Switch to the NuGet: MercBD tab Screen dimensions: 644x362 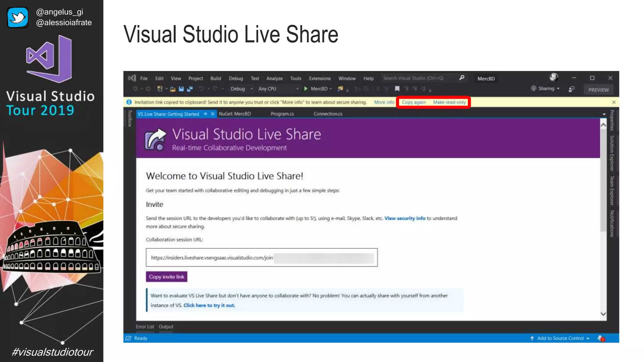click(235, 114)
